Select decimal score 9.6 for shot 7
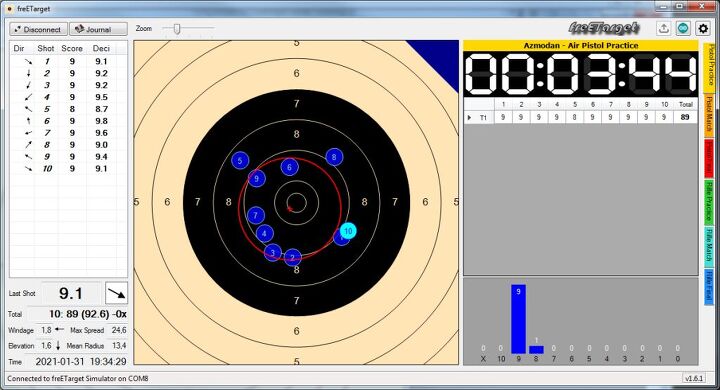 click(101, 133)
